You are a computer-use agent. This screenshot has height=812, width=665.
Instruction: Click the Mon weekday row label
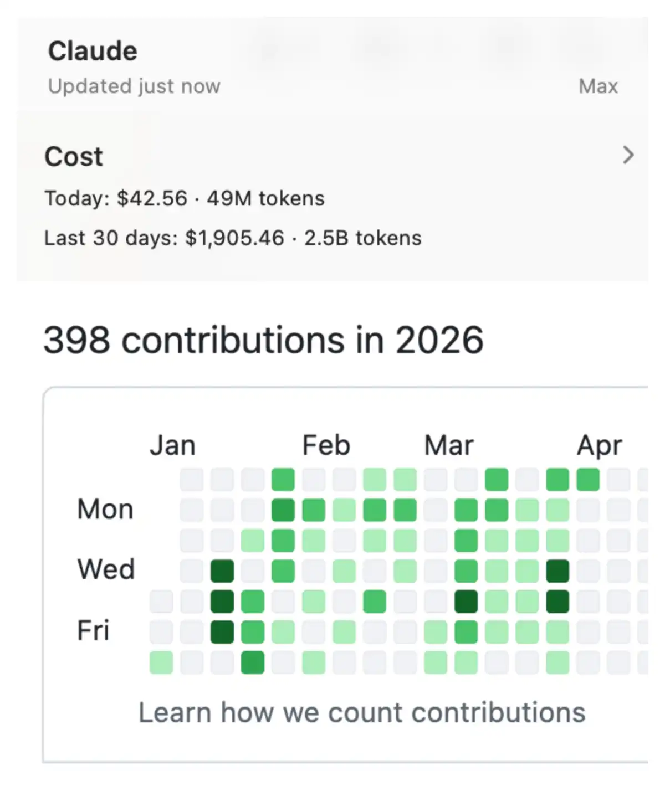(x=105, y=510)
